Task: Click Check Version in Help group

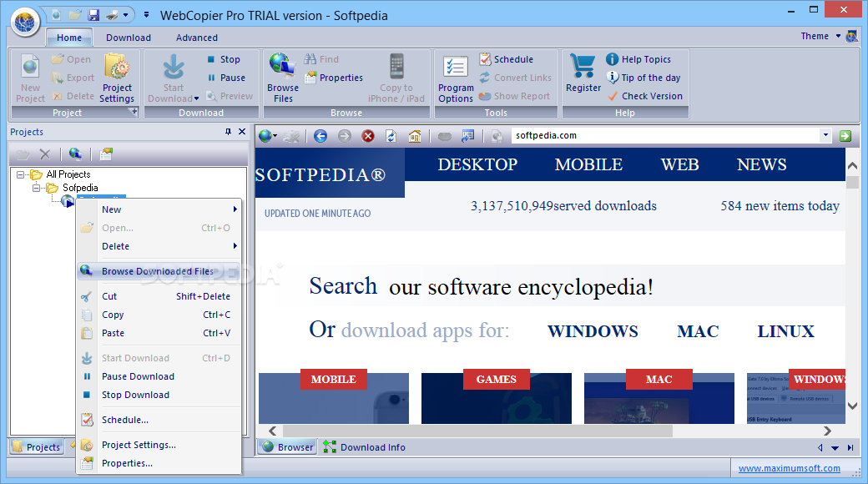Action: pos(645,96)
